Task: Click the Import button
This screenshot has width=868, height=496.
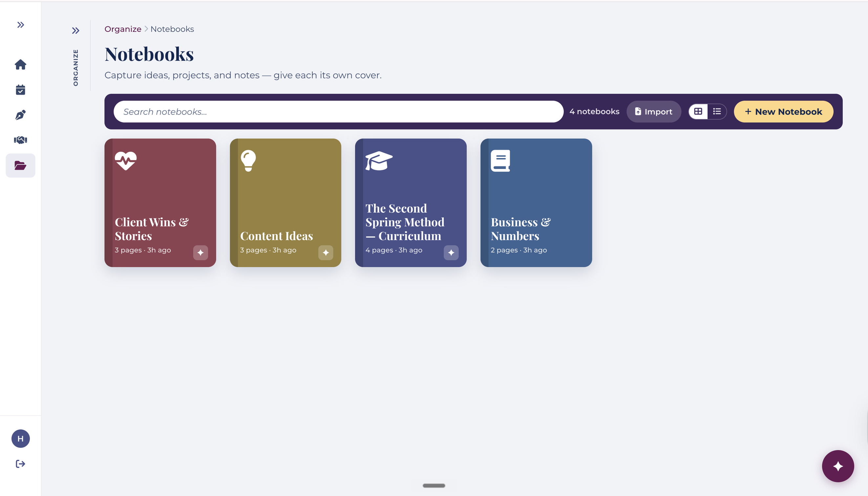Action: (x=654, y=112)
